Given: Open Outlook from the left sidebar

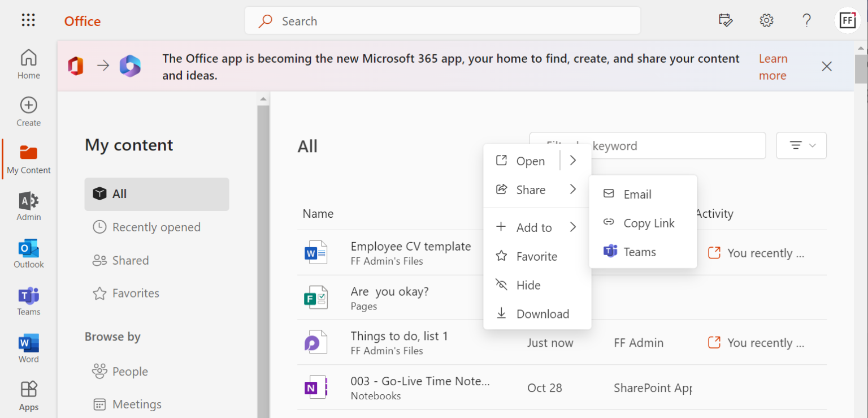Looking at the screenshot, I should coord(29,253).
